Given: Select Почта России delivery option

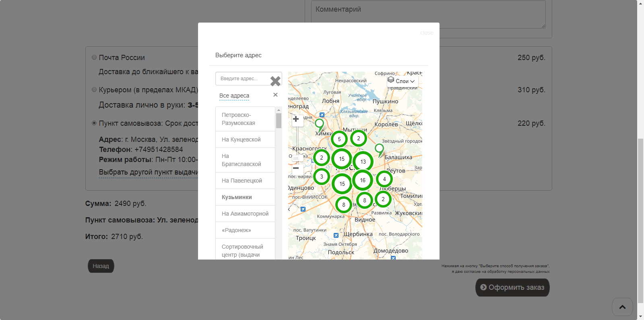Looking at the screenshot, I should [x=94, y=57].
